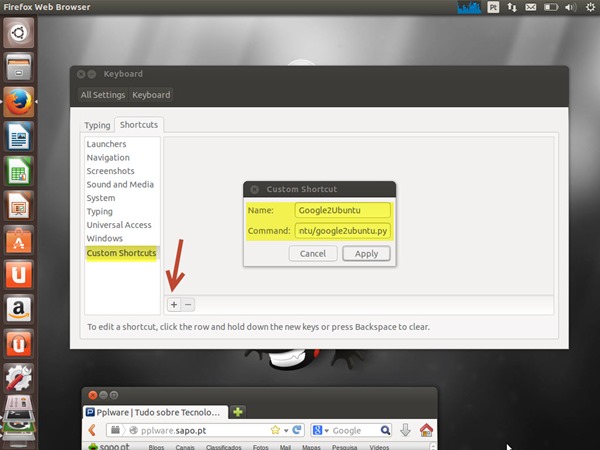The height and width of the screenshot is (450, 600).
Task: Click the network indicator in the top panel
Action: [x=512, y=7]
